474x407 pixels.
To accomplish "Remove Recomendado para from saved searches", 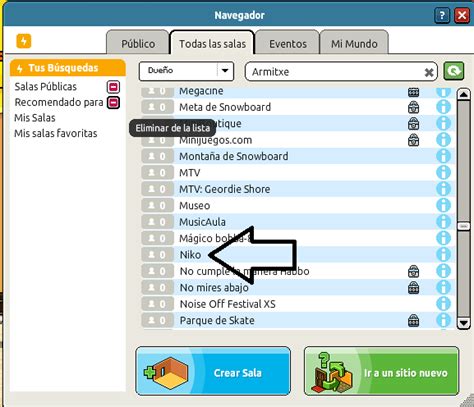I will 113,102.
